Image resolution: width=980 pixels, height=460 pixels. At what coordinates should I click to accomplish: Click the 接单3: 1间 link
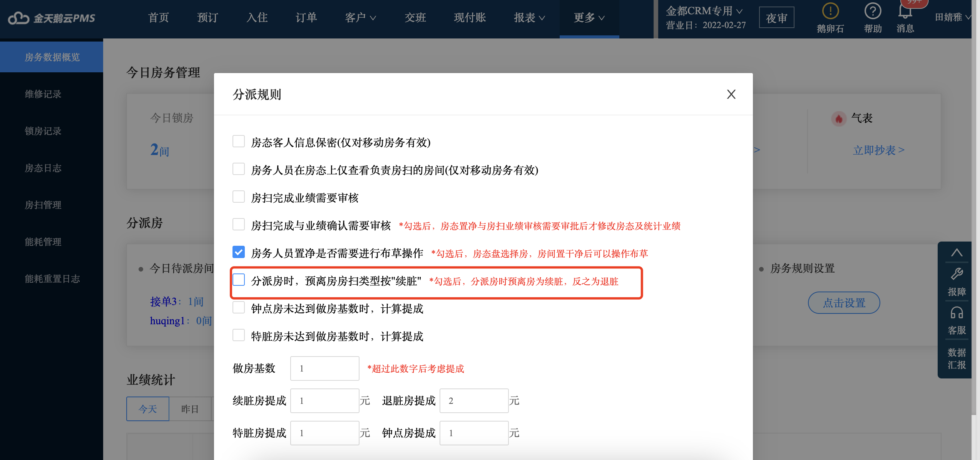tap(177, 302)
